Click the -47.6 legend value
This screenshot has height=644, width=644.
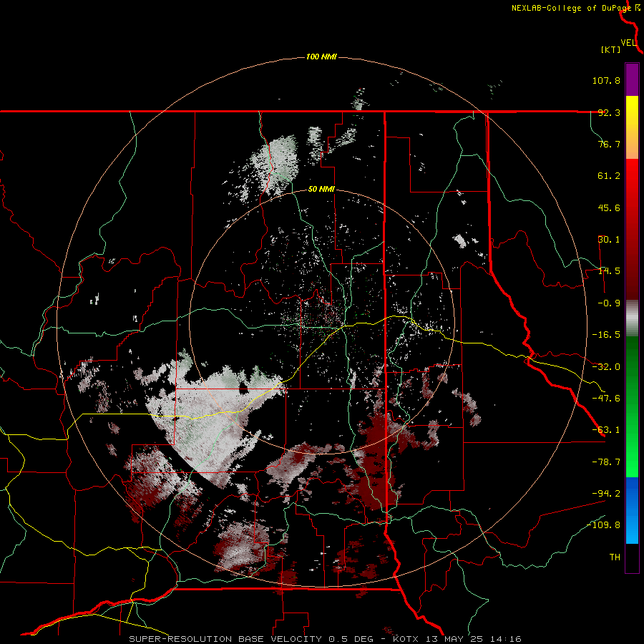606,399
